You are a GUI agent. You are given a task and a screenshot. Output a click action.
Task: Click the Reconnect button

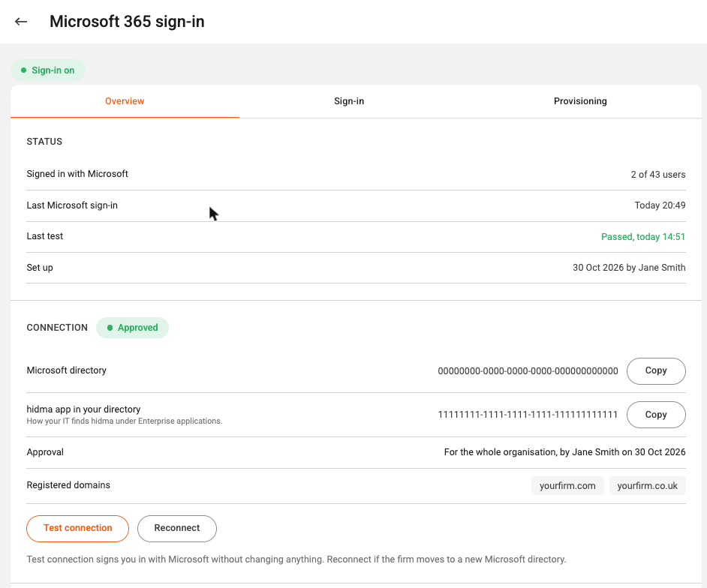pyautogui.click(x=177, y=528)
